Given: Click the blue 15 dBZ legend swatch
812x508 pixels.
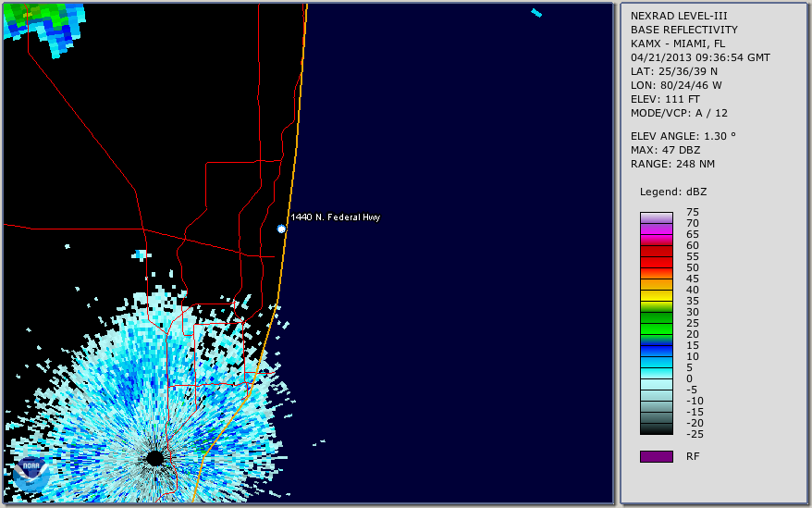Looking at the screenshot, I should pyautogui.click(x=656, y=351).
